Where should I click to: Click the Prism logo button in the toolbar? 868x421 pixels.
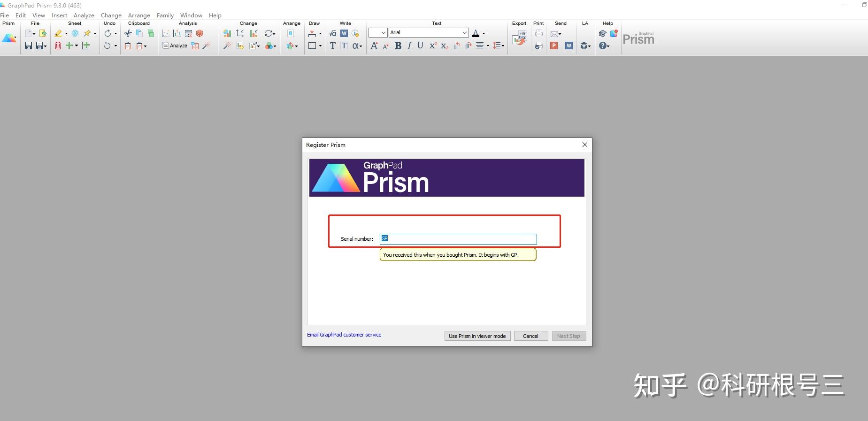[x=8, y=38]
